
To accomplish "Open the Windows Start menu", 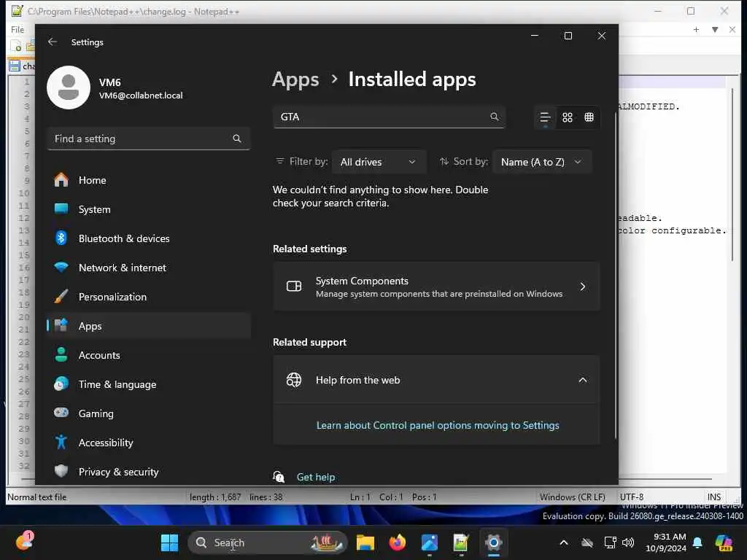I will coord(169,542).
